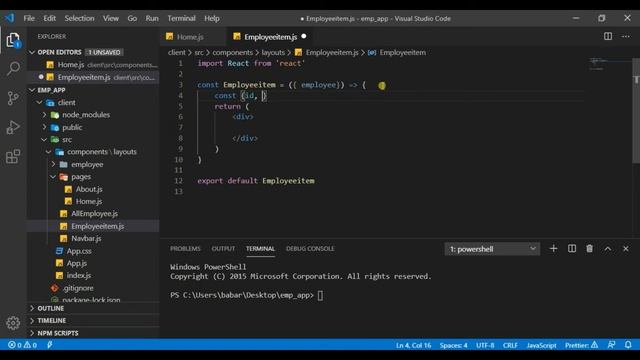
Task: Create a new terminal with plus icon
Action: coord(553,249)
